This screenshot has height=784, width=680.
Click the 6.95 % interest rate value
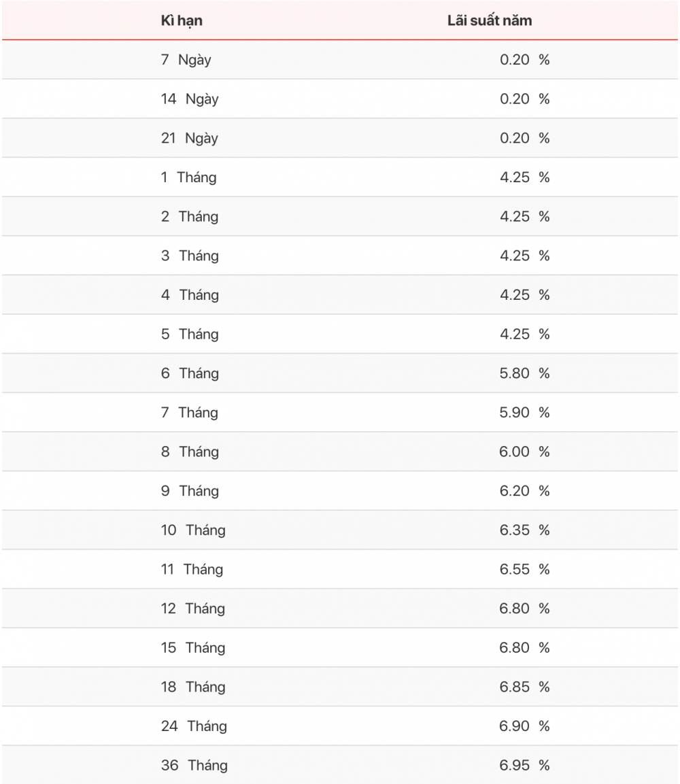(524, 765)
